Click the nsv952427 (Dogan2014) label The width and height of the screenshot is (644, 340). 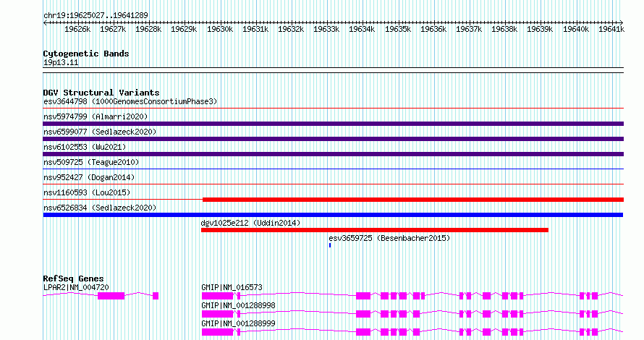(89, 177)
